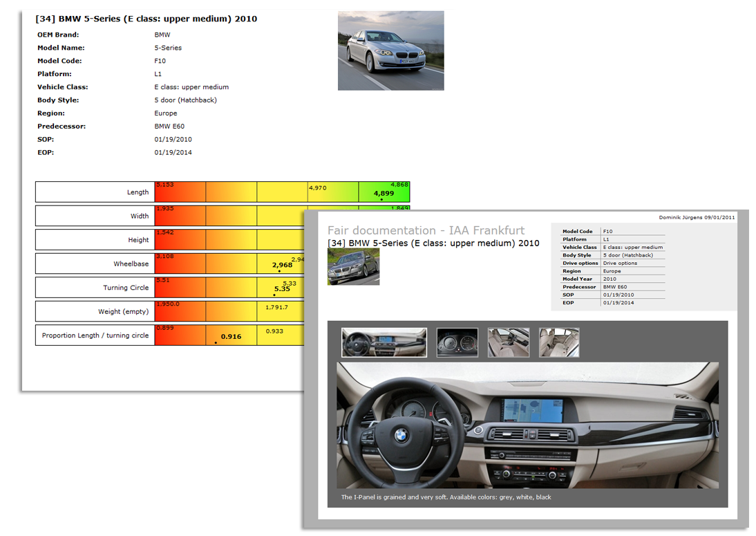The width and height of the screenshot is (756, 536).
Task: Show the front seats interior thumbnail
Action: 509,342
